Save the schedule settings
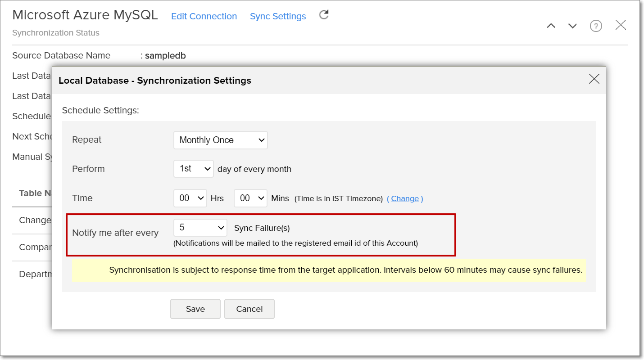 click(195, 309)
